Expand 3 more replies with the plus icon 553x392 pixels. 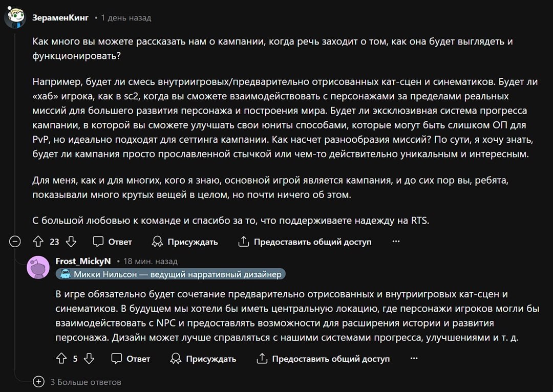pos(38,382)
